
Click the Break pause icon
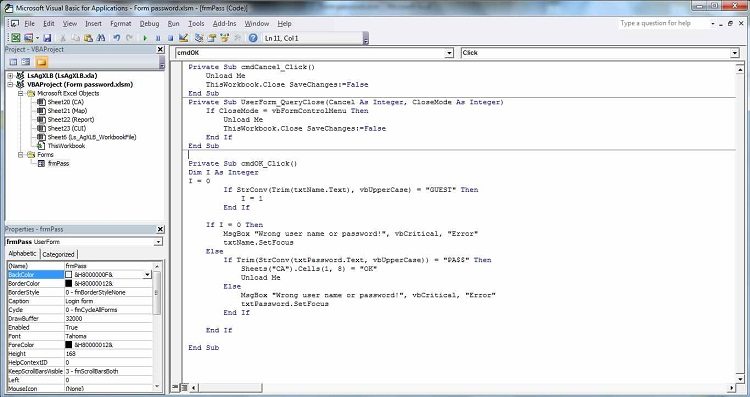click(x=158, y=38)
